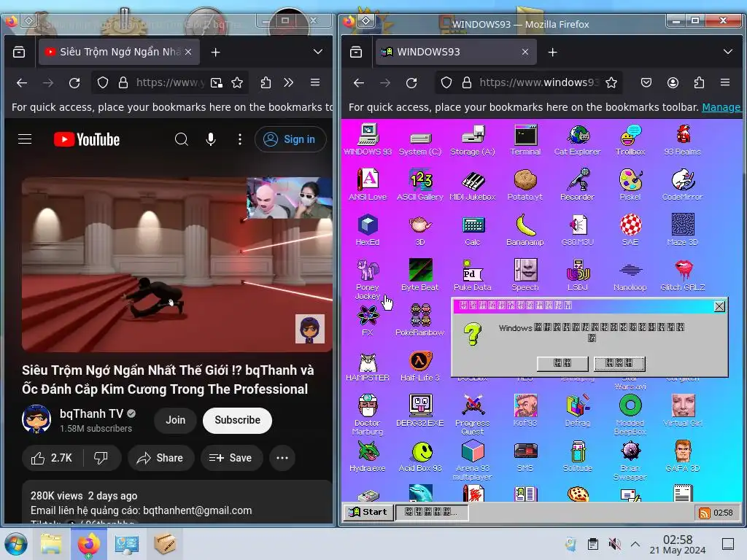This screenshot has width=747, height=560.
Task: Open more actions ellipsis below video
Action: pos(282,458)
